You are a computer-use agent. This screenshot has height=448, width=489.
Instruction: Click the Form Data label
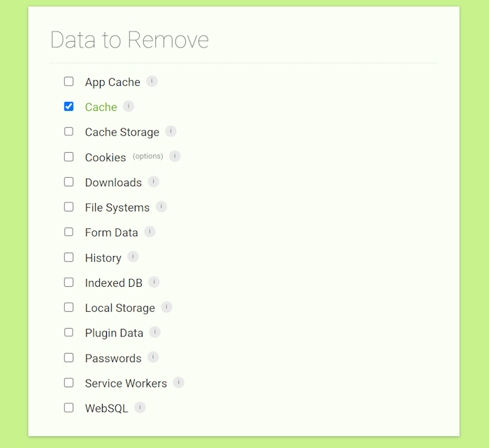111,233
